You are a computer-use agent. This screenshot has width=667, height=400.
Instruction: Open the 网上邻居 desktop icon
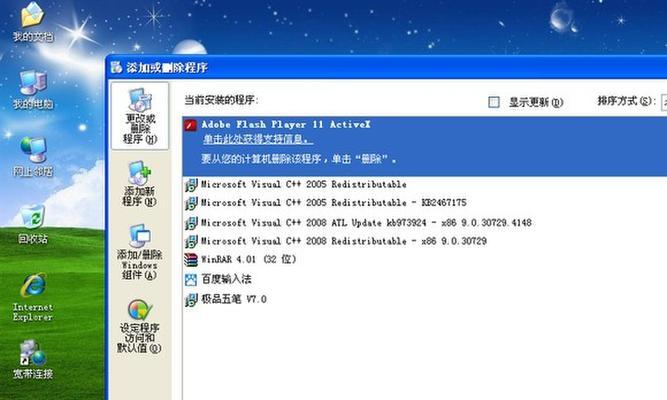tap(33, 150)
